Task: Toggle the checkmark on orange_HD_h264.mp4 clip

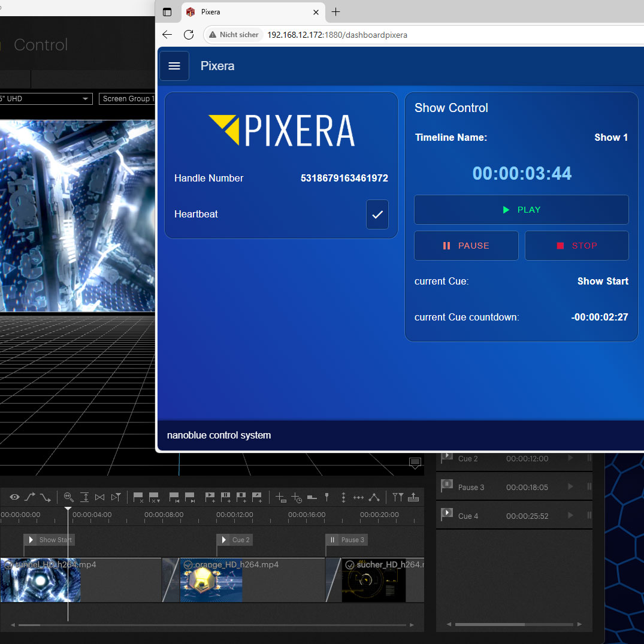Action: (188, 565)
